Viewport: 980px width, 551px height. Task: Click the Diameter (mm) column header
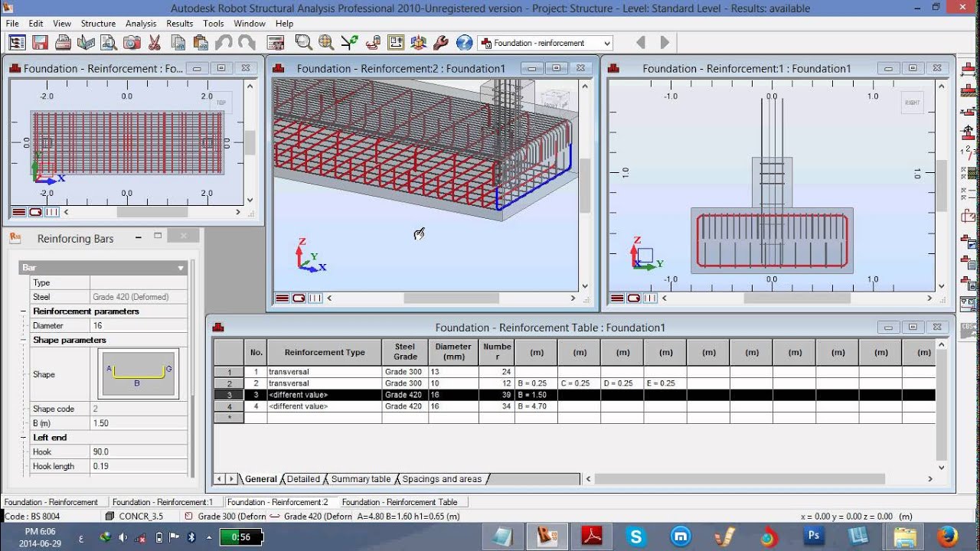pos(453,352)
